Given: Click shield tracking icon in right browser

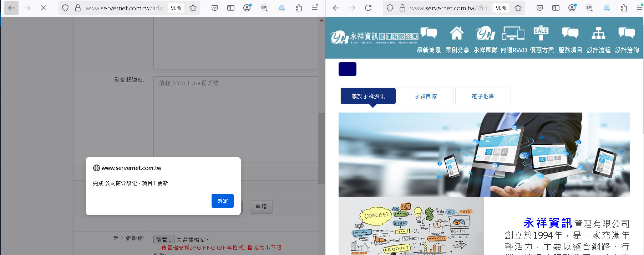Looking at the screenshot, I should pos(390,8).
